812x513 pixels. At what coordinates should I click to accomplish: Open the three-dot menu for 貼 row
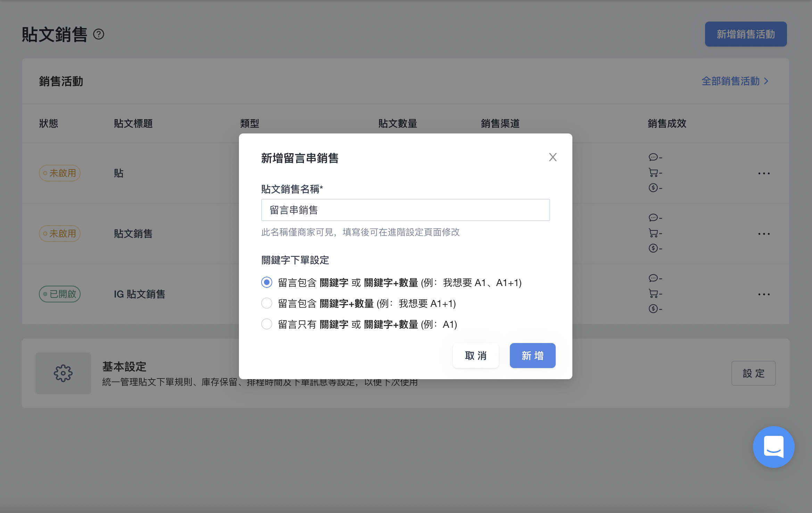pos(764,173)
